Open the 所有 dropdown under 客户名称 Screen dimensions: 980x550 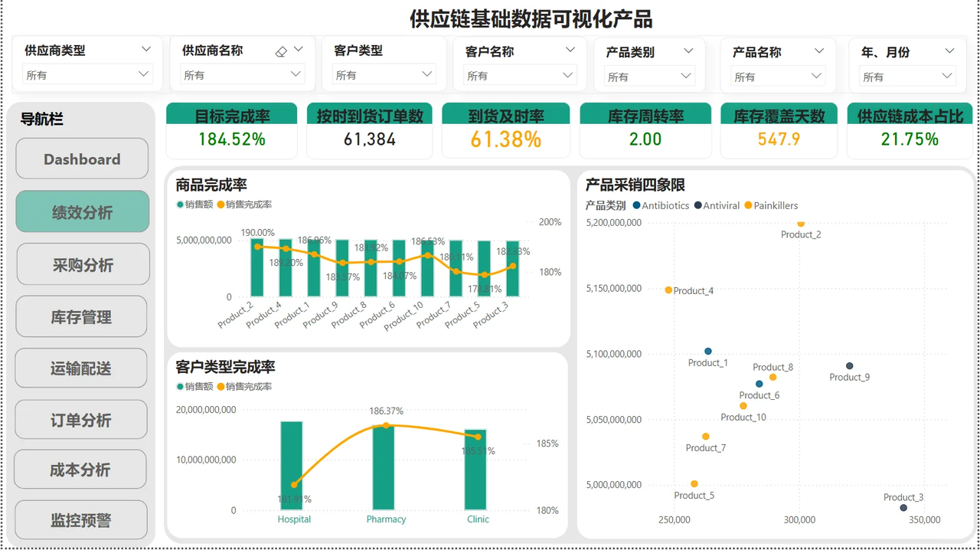(520, 75)
